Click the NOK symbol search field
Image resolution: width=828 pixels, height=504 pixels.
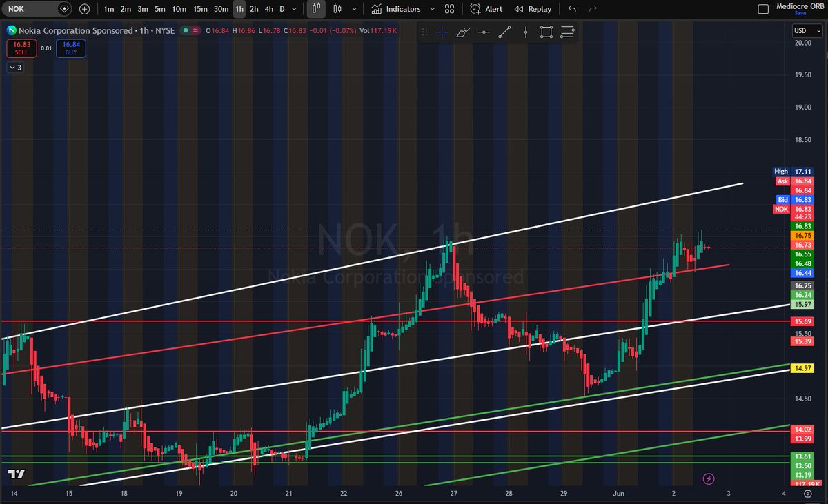[x=36, y=9]
